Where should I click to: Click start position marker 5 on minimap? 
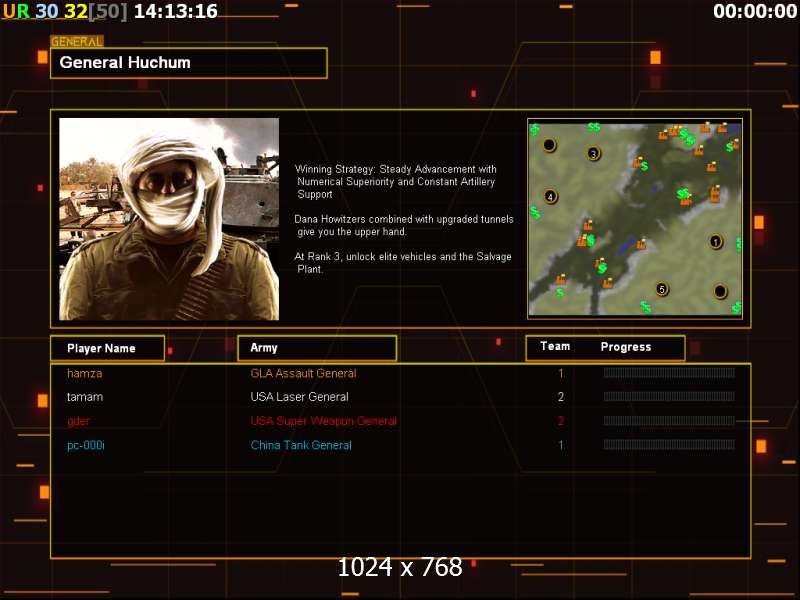tap(662, 289)
